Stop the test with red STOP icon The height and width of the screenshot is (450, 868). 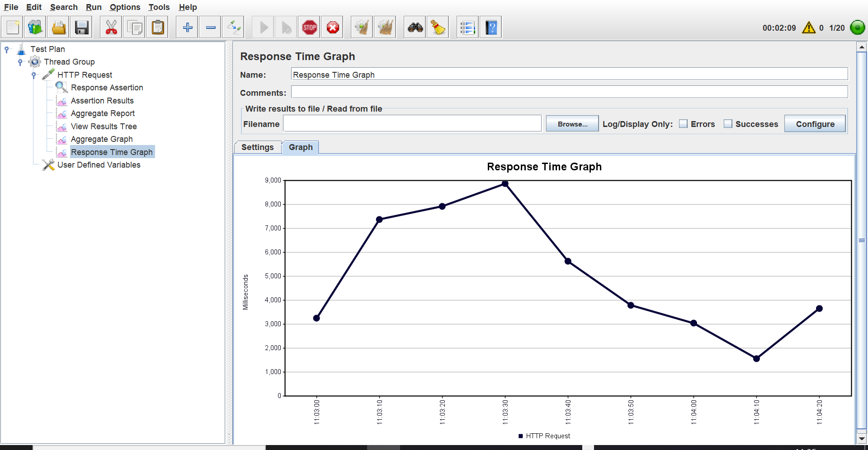point(310,28)
